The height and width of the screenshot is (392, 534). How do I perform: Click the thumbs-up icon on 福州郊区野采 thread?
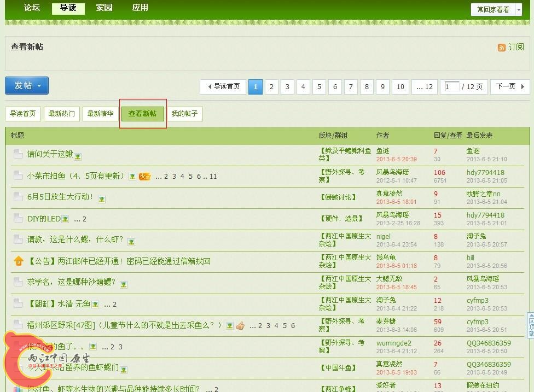(x=240, y=326)
